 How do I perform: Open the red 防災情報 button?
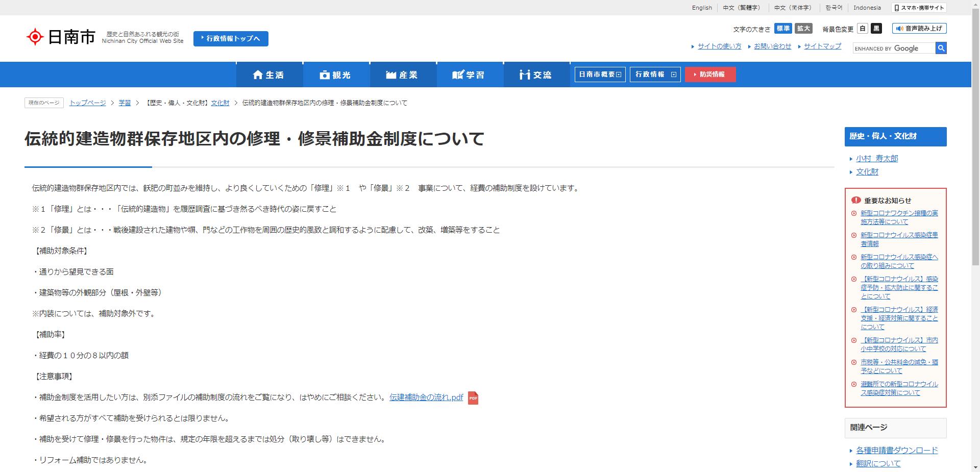point(710,74)
